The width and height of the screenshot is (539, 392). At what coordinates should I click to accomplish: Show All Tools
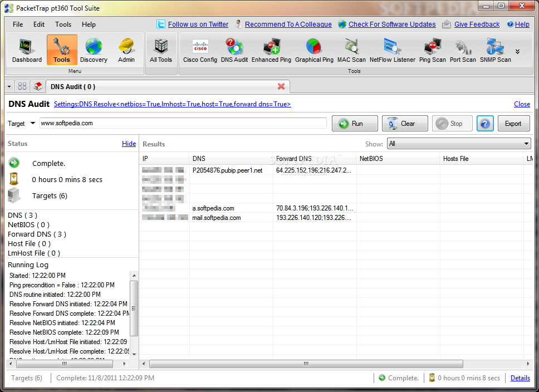pos(160,50)
